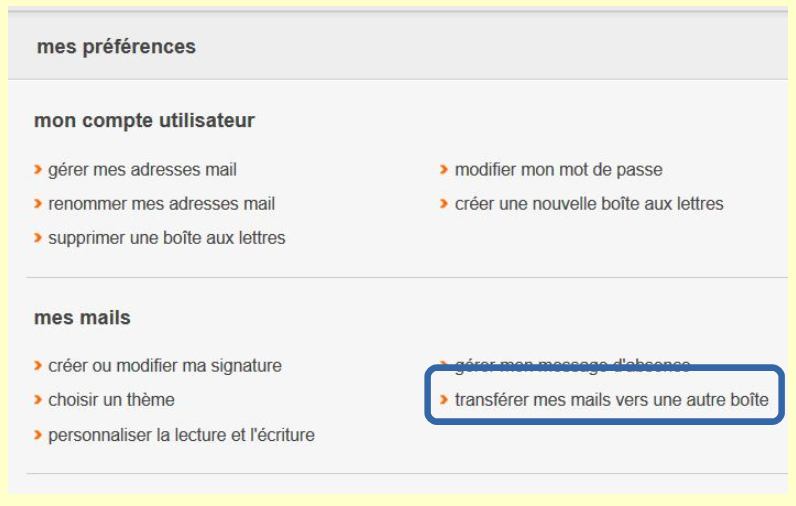Click 'renommer mes adresses mail' link

point(162,204)
